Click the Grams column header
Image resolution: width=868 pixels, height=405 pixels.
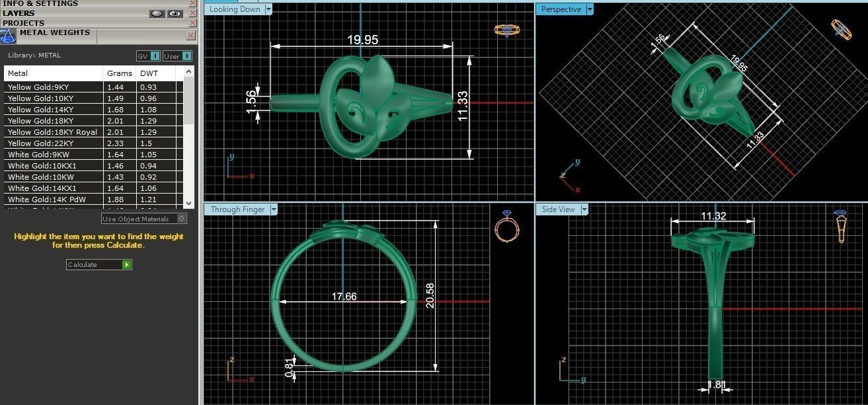coord(120,73)
